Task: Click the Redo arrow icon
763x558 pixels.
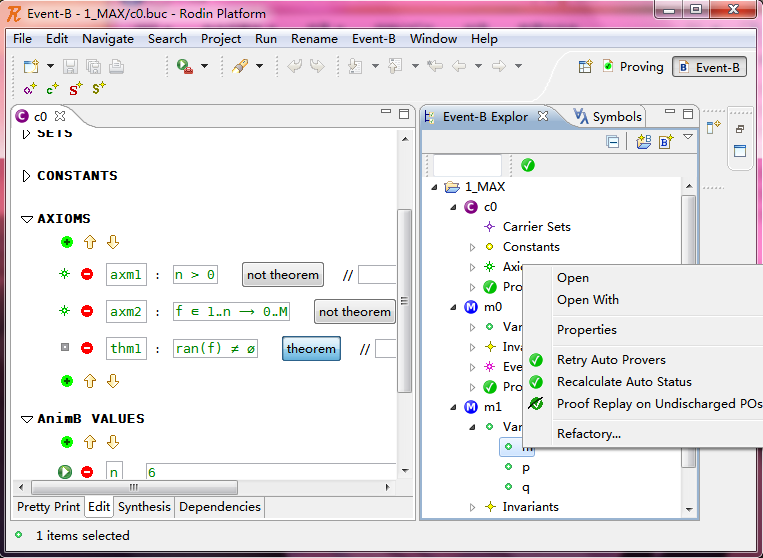Action: [x=317, y=66]
